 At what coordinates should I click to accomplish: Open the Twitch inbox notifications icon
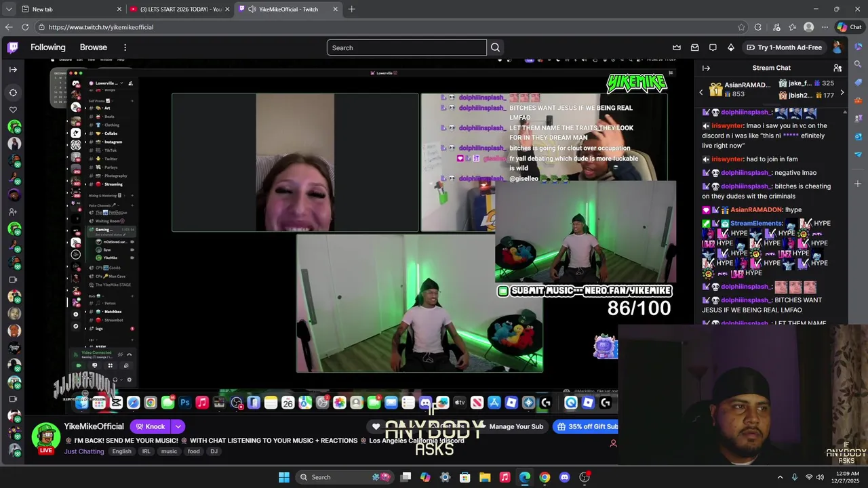click(695, 47)
